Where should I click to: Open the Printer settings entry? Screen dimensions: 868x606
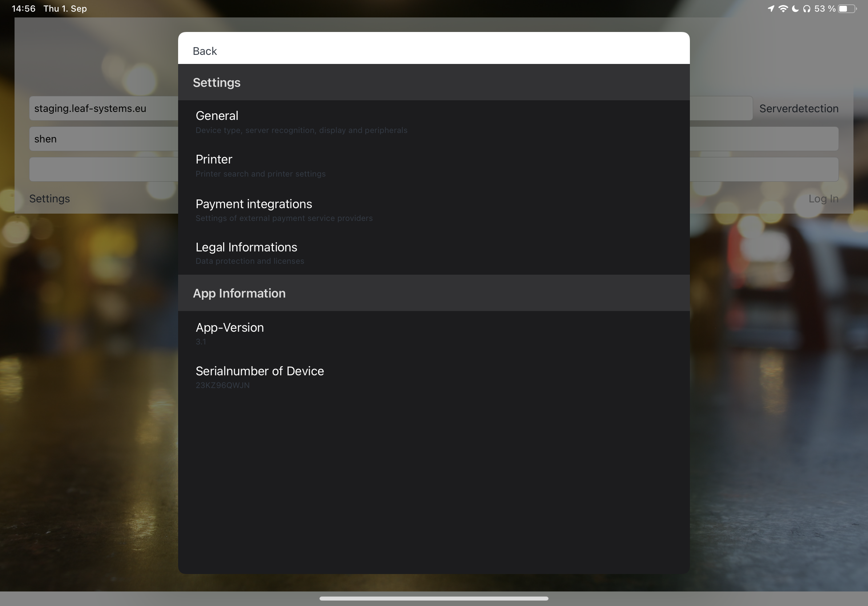pyautogui.click(x=214, y=159)
